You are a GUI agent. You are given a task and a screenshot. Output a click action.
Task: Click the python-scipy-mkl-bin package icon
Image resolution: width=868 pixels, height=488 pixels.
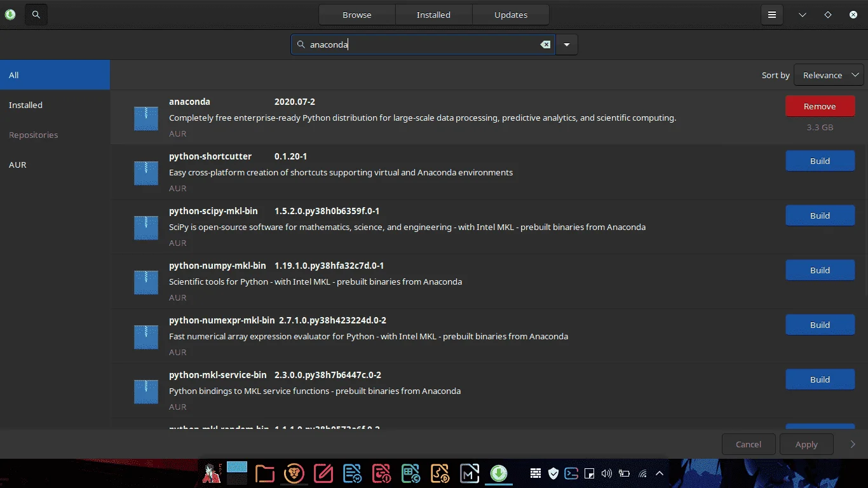(x=146, y=227)
